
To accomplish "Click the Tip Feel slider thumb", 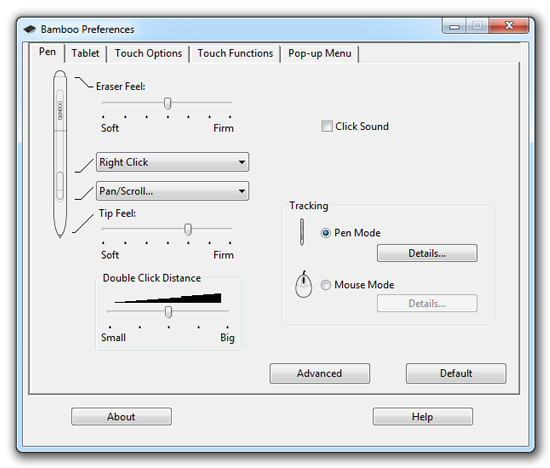I will (x=188, y=229).
